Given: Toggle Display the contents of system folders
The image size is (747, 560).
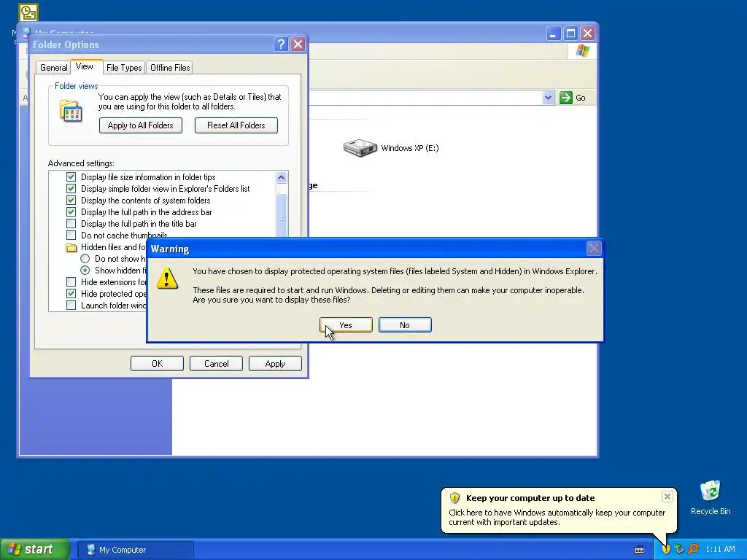Looking at the screenshot, I should click(71, 201).
